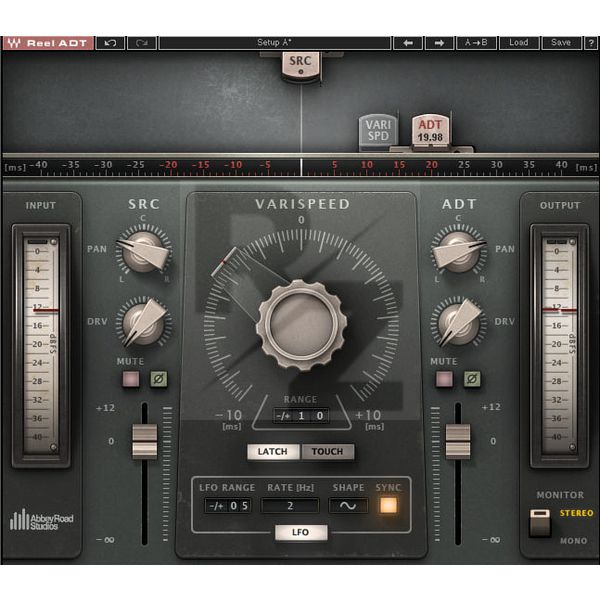Click the INPUT level meter
The width and height of the screenshot is (600, 600).
pyautogui.click(x=41, y=346)
